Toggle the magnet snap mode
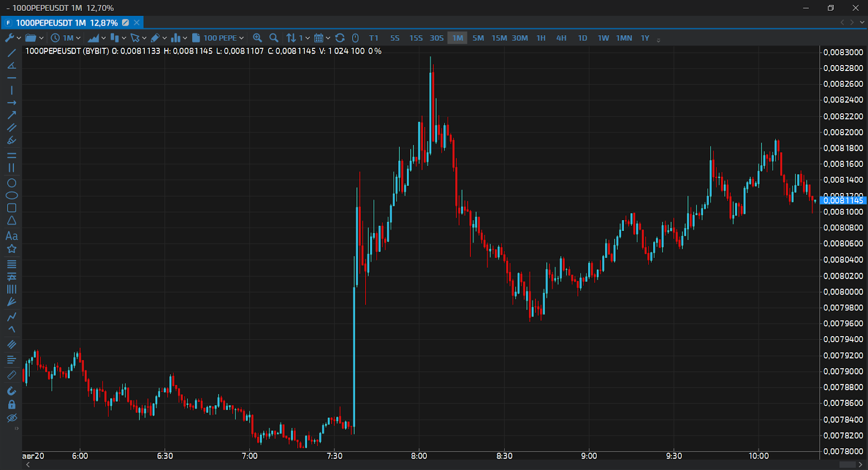This screenshot has height=470, width=868. (11, 391)
